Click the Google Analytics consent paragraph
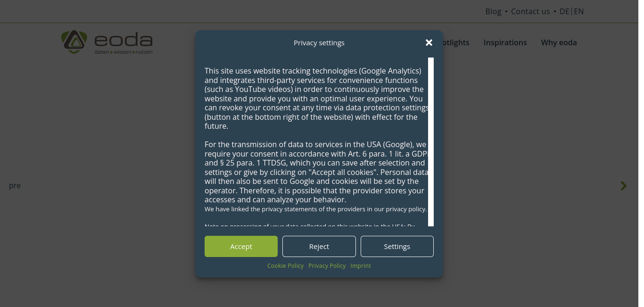The image size is (644, 307). click(x=314, y=99)
